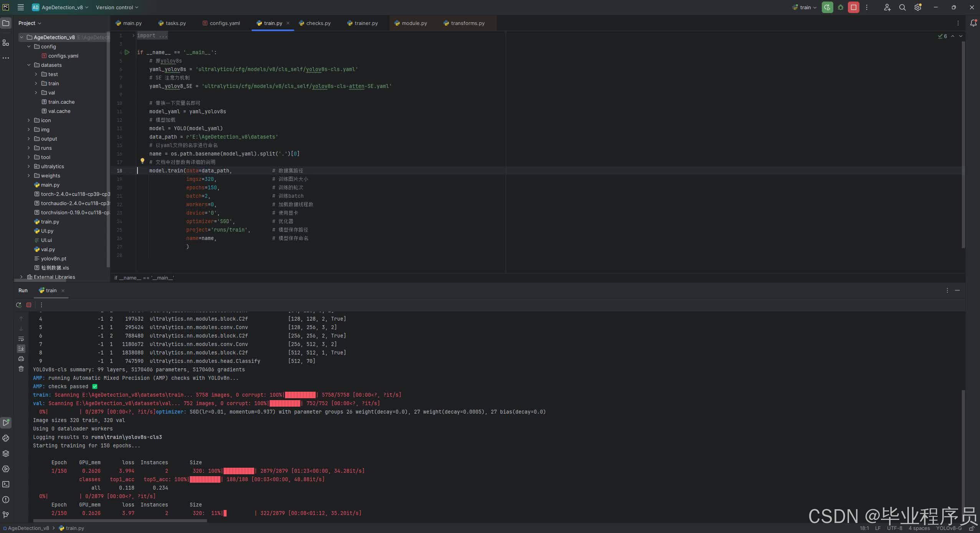
Task: Open editor tabs options menu
Action: (x=958, y=23)
